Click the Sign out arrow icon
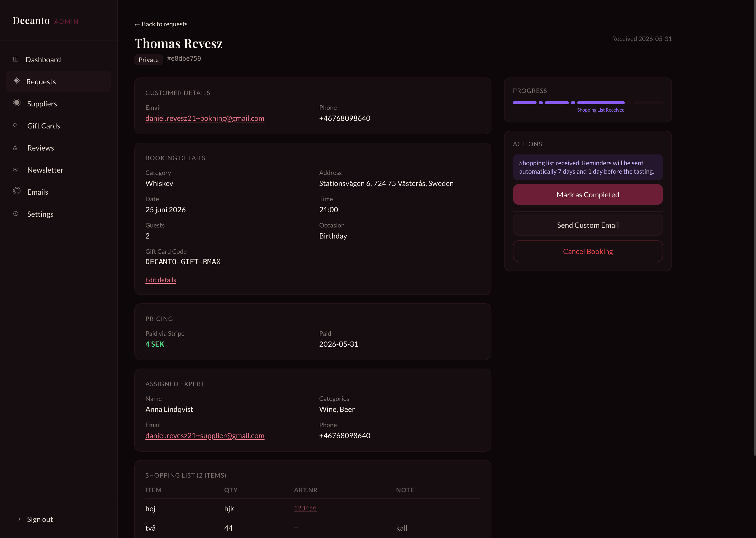Screen dimensions: 756x538 [17, 519]
